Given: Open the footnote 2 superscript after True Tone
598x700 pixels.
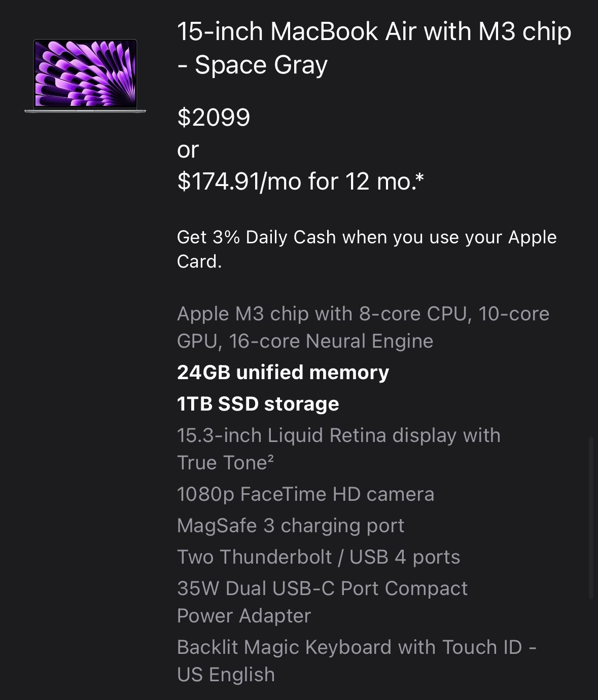Looking at the screenshot, I should (270, 458).
